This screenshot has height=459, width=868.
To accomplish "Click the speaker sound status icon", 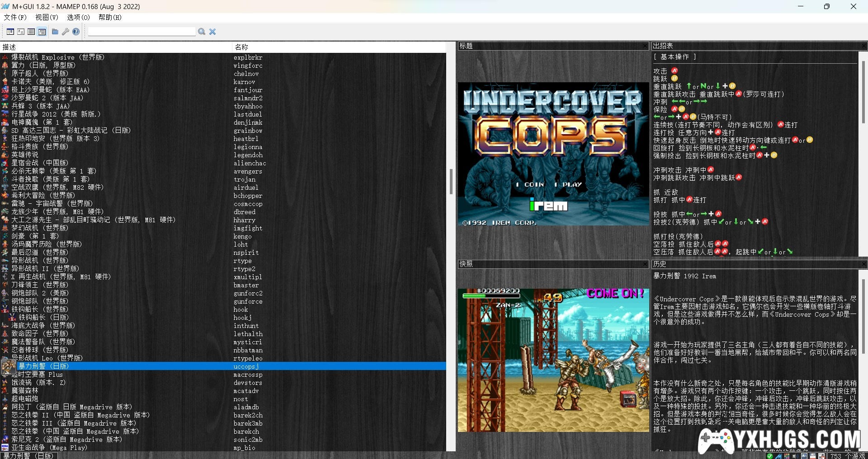I will point(795,456).
